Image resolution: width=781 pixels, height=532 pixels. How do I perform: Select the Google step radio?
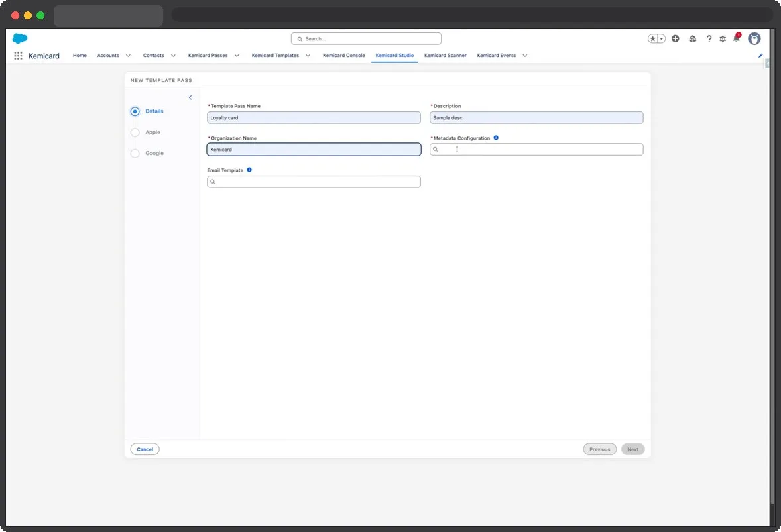point(135,153)
